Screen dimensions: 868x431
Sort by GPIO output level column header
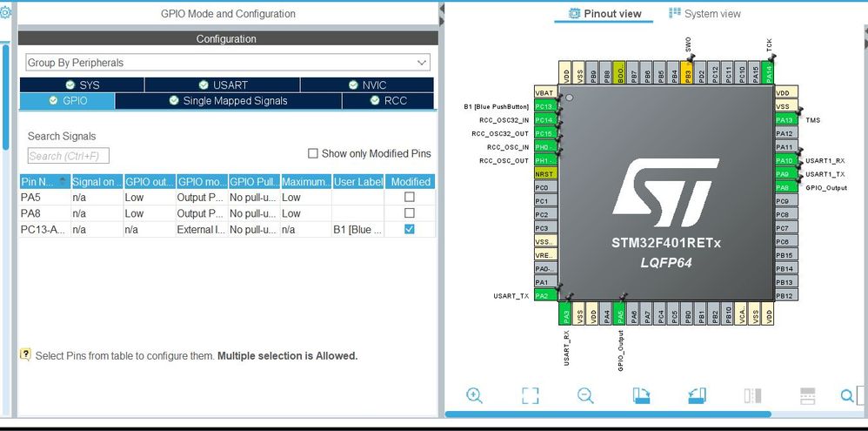click(x=150, y=182)
